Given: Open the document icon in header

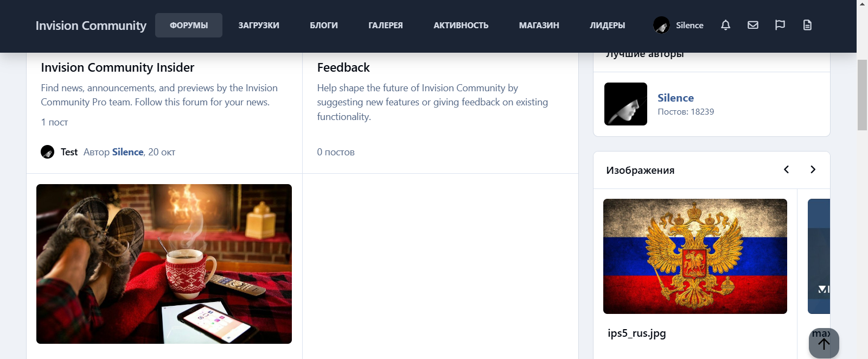Looking at the screenshot, I should pyautogui.click(x=807, y=25).
